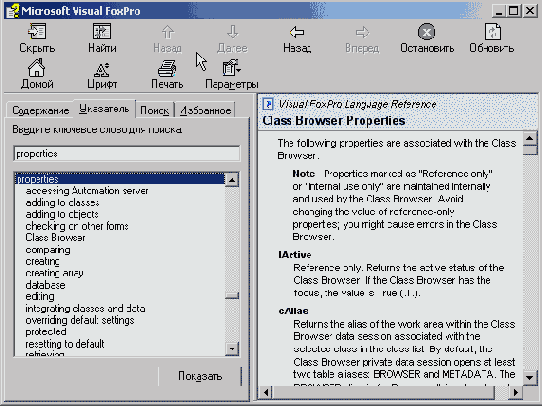Minimize the Visual FoxPro help window
The width and height of the screenshot is (542, 406).
pyautogui.click(x=499, y=11)
